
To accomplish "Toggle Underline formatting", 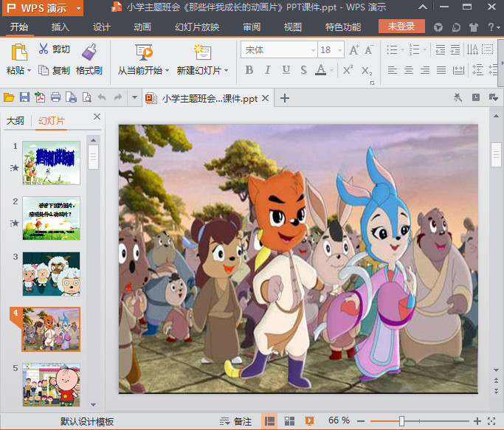I will [285, 71].
